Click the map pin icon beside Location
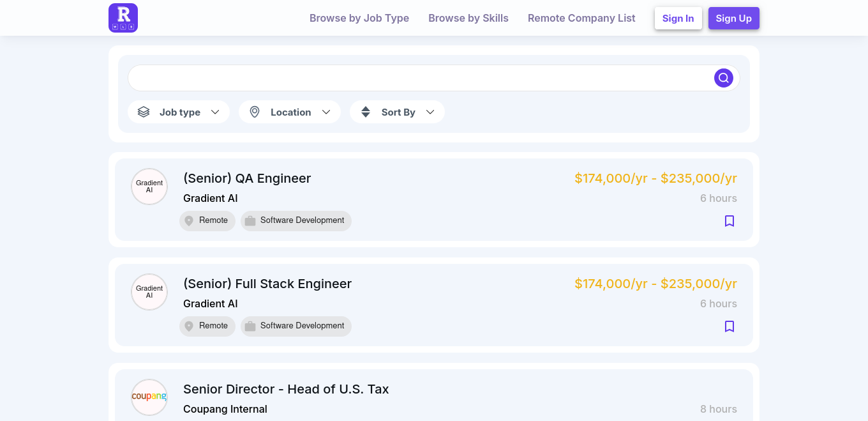The width and height of the screenshot is (868, 421). [x=255, y=112]
